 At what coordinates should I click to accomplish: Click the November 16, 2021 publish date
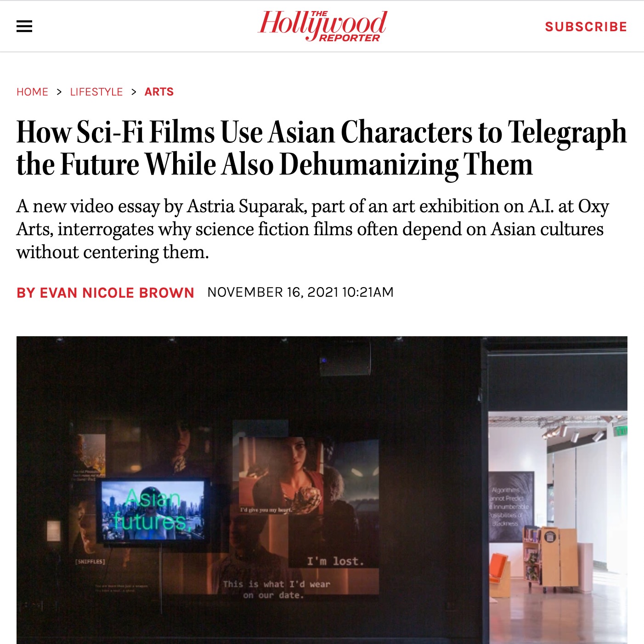pos(300,292)
